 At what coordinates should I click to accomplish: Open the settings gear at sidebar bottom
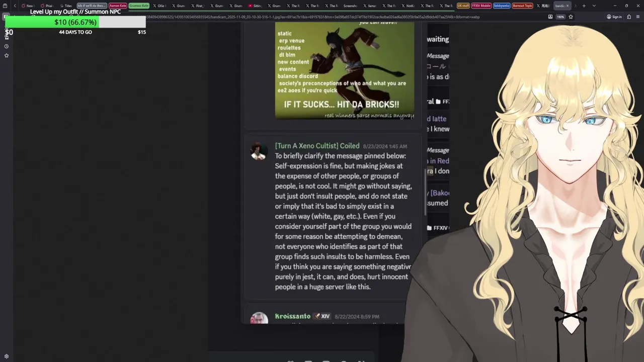(7, 356)
